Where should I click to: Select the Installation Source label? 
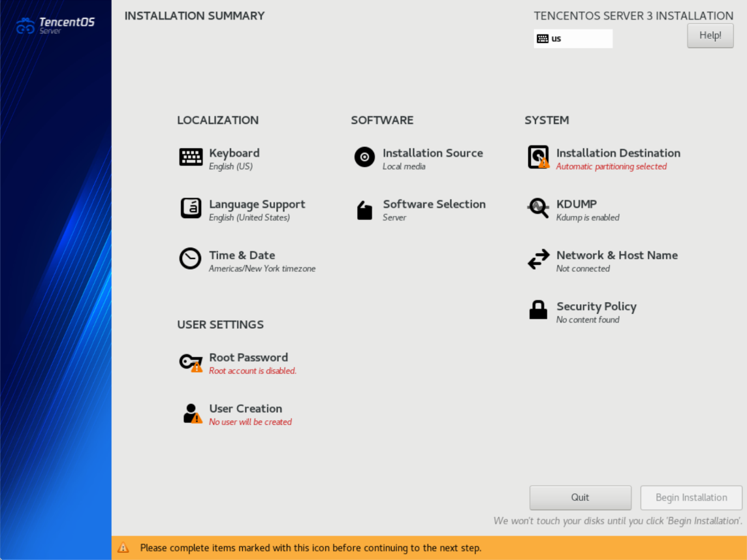pyautogui.click(x=432, y=153)
